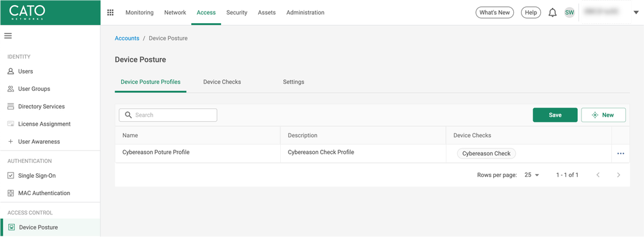The image size is (644, 237).
Task: Switch to the Device Checks tab
Action: (x=222, y=82)
